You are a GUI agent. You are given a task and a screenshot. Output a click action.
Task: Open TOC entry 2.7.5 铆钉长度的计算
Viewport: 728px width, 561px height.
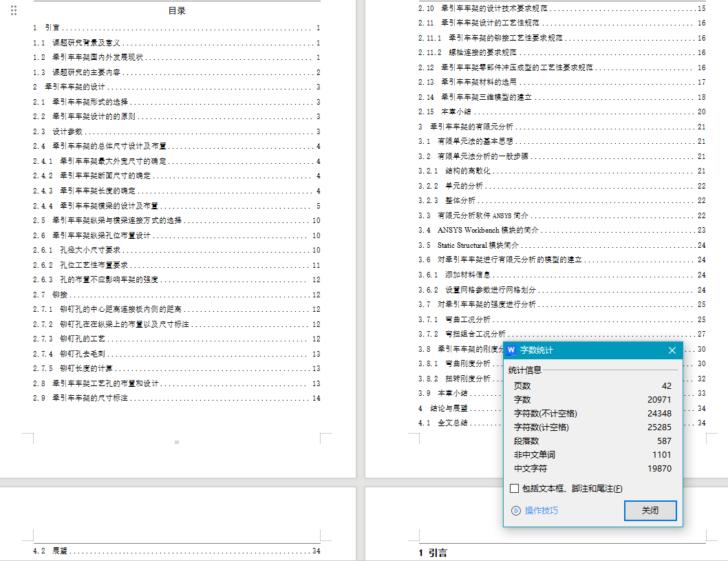point(176,368)
